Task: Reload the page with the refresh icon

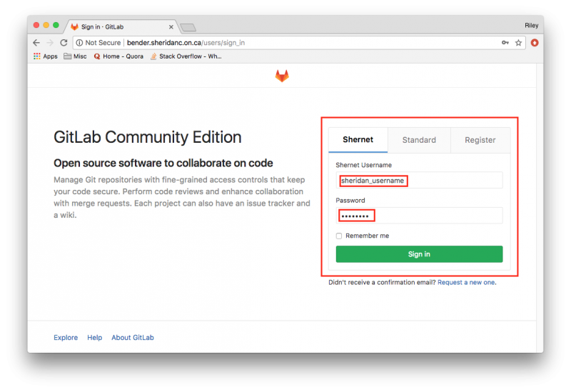Action: pyautogui.click(x=64, y=43)
